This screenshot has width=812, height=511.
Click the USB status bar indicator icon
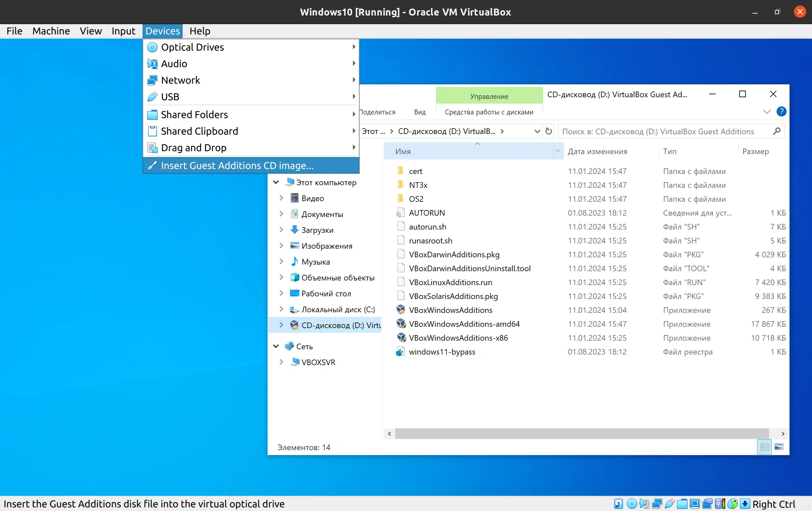tap(669, 504)
